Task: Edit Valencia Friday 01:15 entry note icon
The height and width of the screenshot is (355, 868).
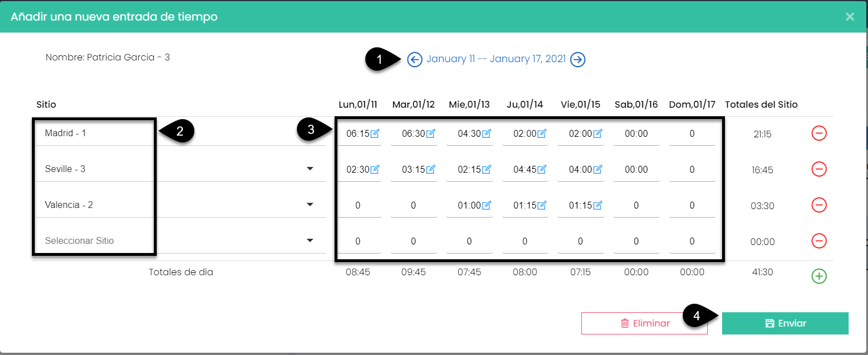Action: [x=598, y=206]
